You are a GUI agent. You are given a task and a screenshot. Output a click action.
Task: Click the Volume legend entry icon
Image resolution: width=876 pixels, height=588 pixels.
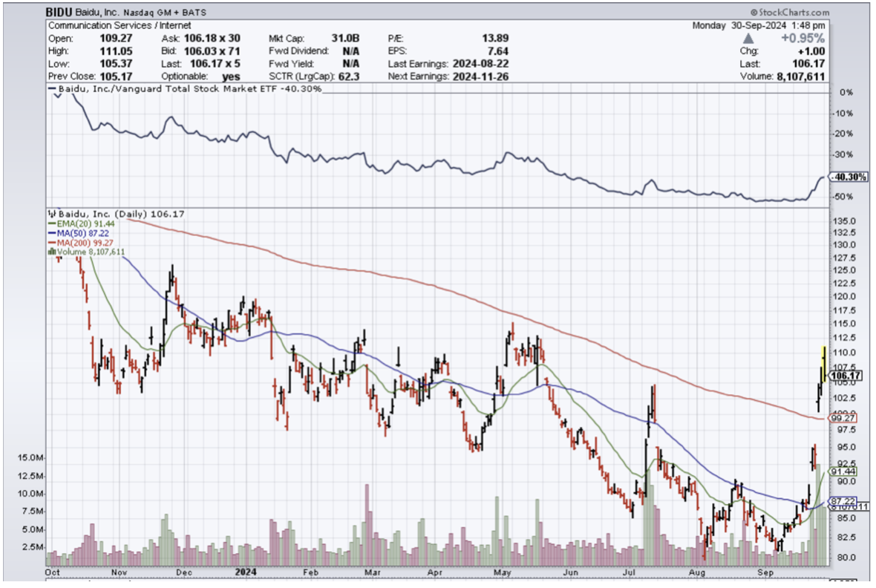(x=51, y=252)
